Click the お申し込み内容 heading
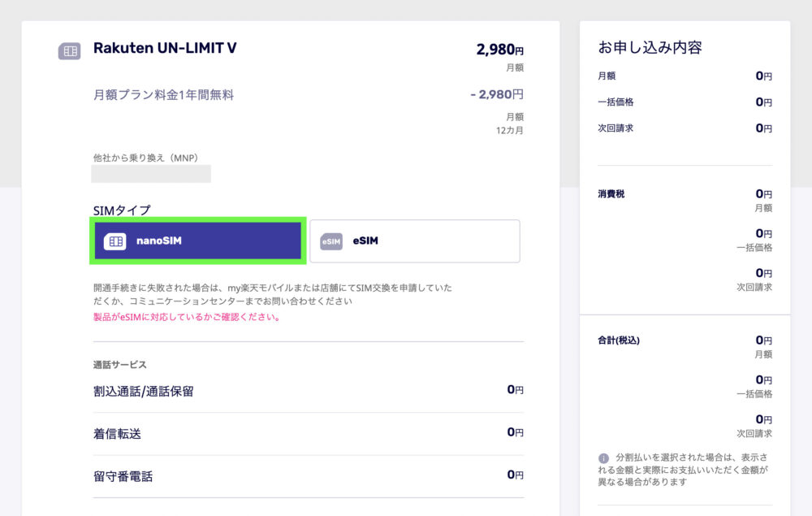Image resolution: width=812 pixels, height=516 pixels. 650,48
